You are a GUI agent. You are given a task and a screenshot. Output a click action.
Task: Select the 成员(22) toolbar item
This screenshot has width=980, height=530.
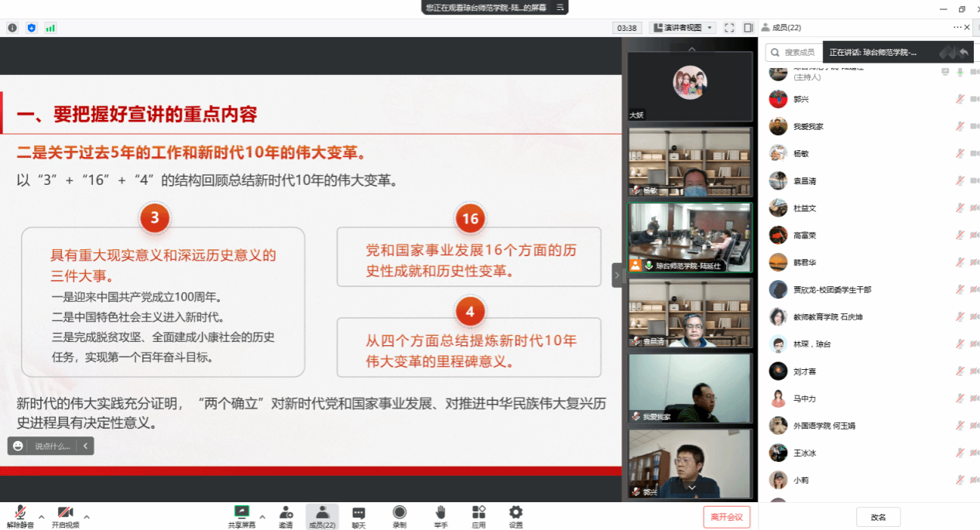coord(322,516)
